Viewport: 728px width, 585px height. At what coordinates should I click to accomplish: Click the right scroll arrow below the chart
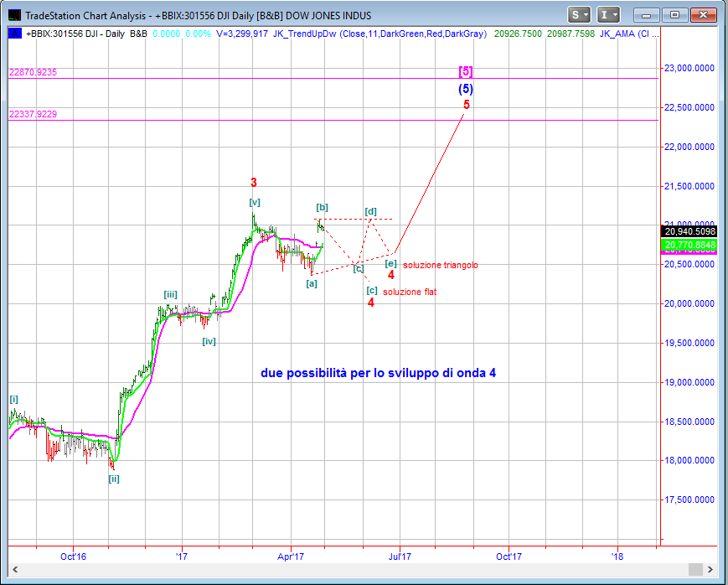(x=710, y=569)
